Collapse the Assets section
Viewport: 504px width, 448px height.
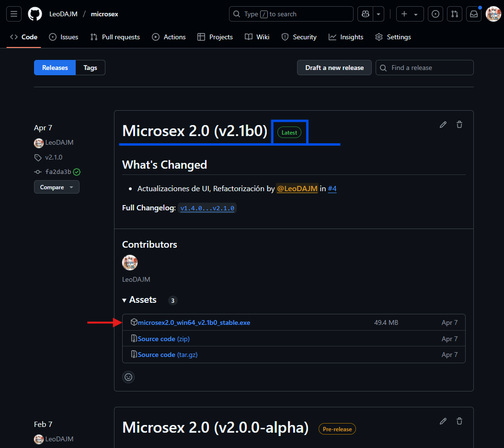pyautogui.click(x=139, y=300)
